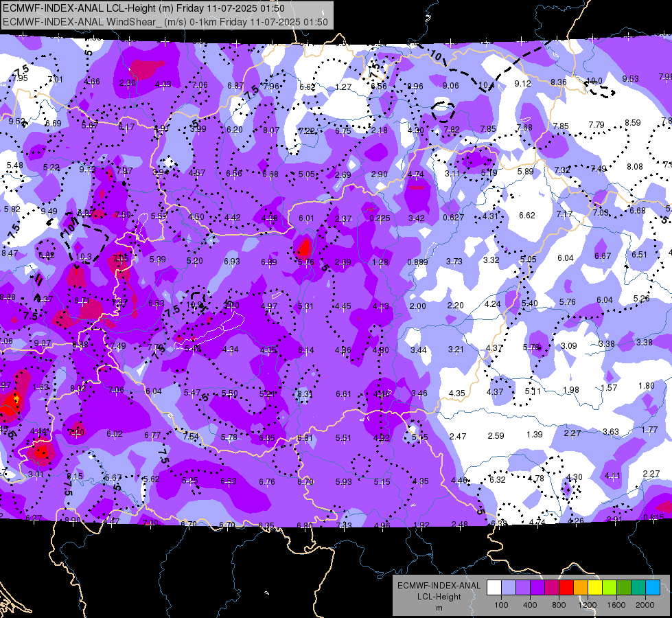Click the legend tick label 100

[x=501, y=605]
